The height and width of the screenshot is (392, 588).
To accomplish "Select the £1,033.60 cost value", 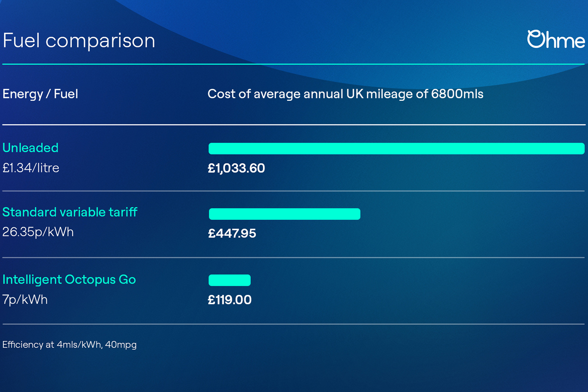I will pos(236,168).
